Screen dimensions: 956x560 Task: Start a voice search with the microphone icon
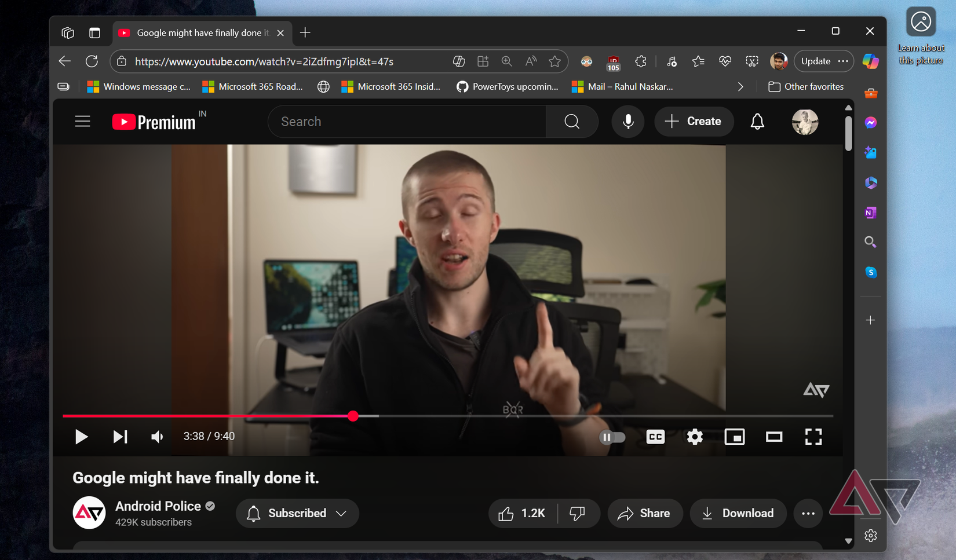(627, 122)
